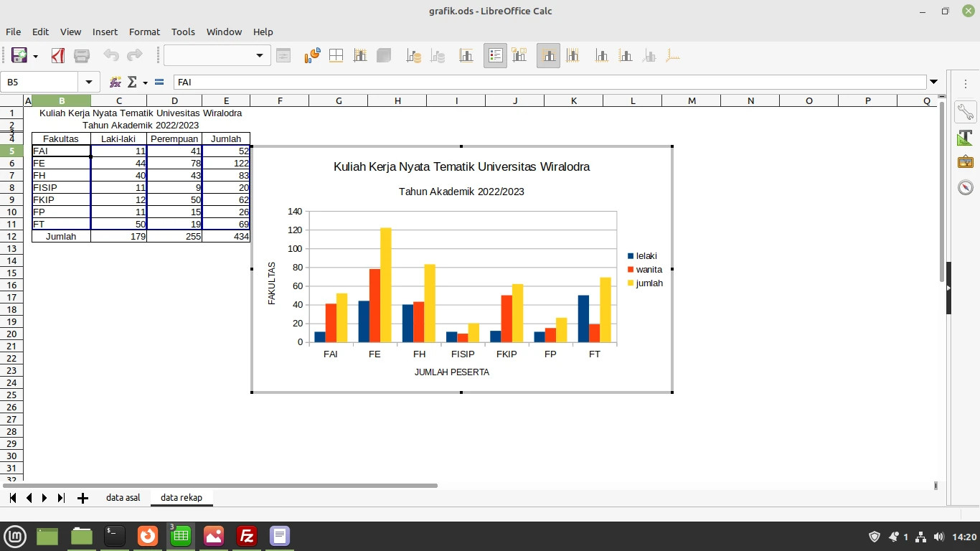The height and width of the screenshot is (551, 980).
Task: Add a new sheet with plus icon
Action: click(x=83, y=498)
